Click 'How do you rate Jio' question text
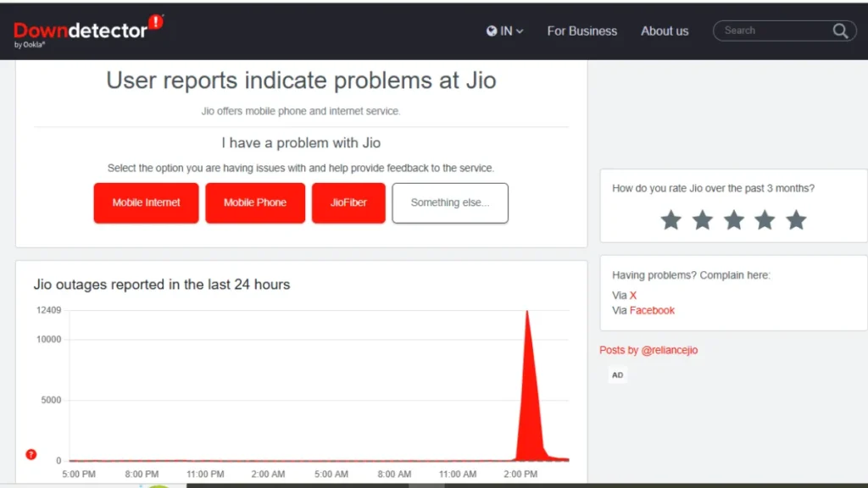Screen dimensions: 868x488 713,189
